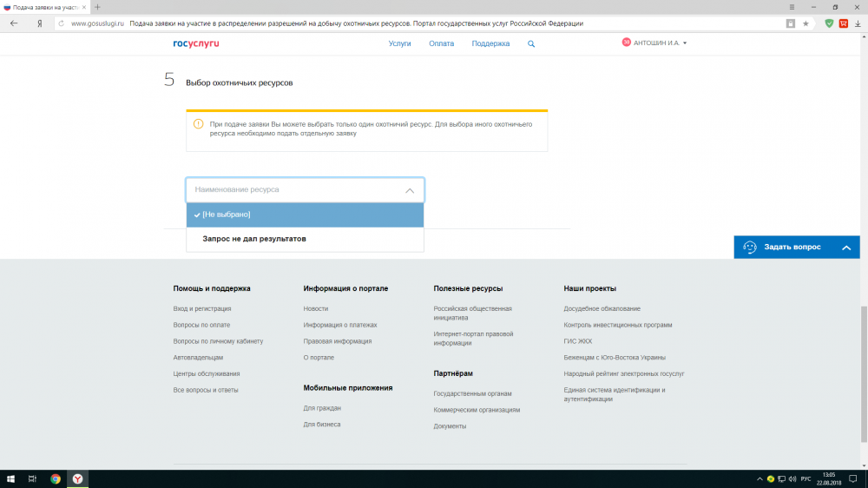Open the 'Услуги' menu item
The height and width of the screenshot is (488, 868).
click(x=399, y=43)
